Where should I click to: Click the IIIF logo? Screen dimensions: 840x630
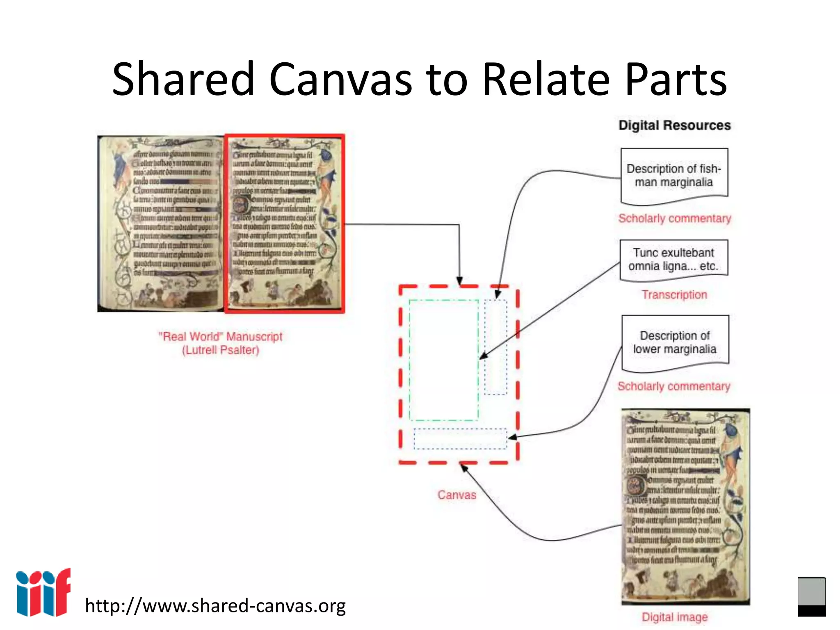pos(43,592)
